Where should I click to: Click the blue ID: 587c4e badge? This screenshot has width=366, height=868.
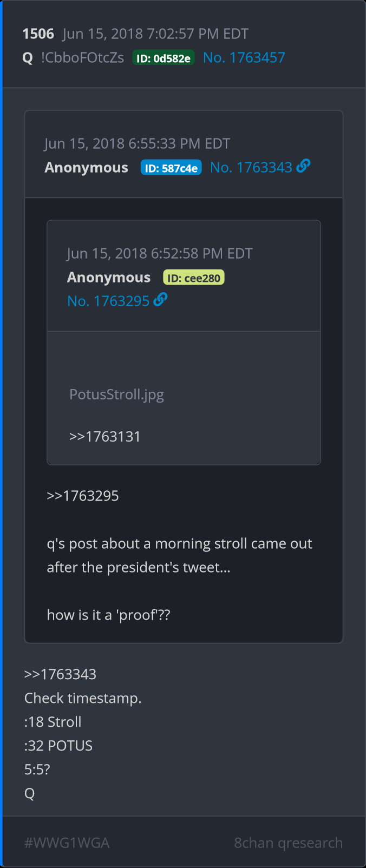point(171,168)
